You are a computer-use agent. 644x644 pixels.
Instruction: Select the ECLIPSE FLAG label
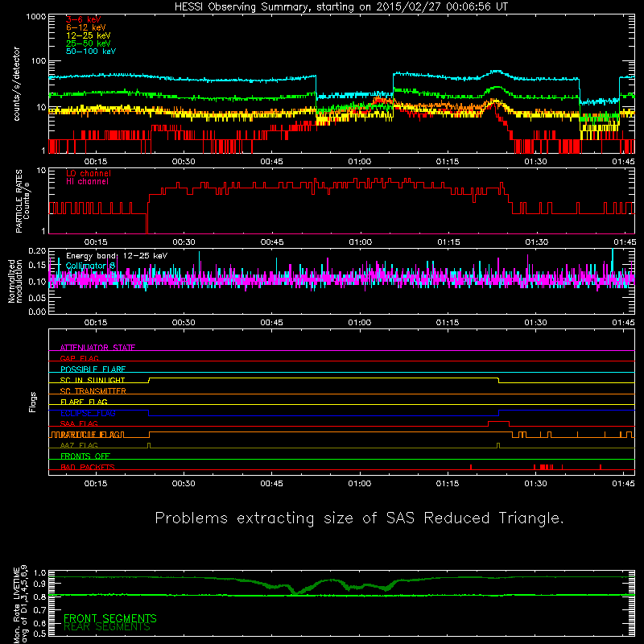[88, 413]
